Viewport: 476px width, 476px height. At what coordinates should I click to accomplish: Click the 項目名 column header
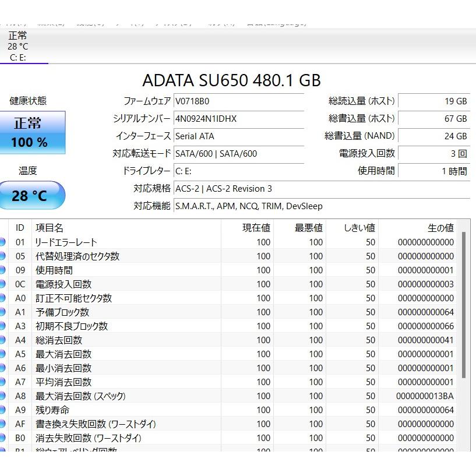coord(50,228)
